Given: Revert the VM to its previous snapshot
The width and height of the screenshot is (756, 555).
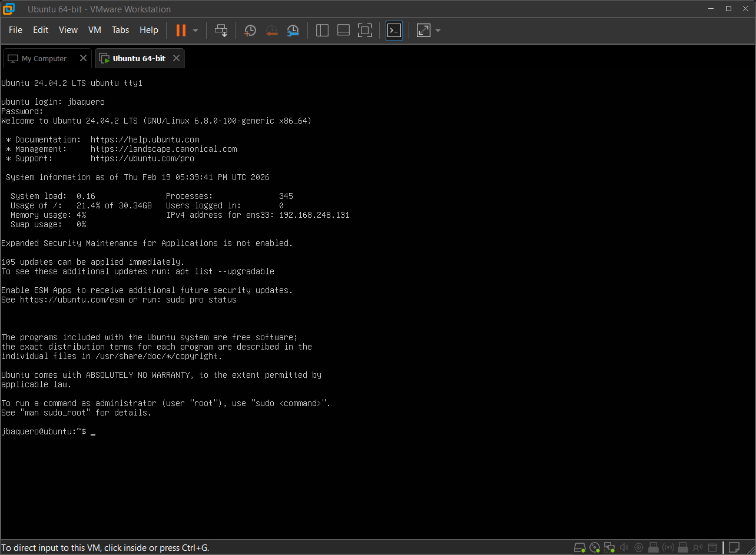Looking at the screenshot, I should click(271, 30).
